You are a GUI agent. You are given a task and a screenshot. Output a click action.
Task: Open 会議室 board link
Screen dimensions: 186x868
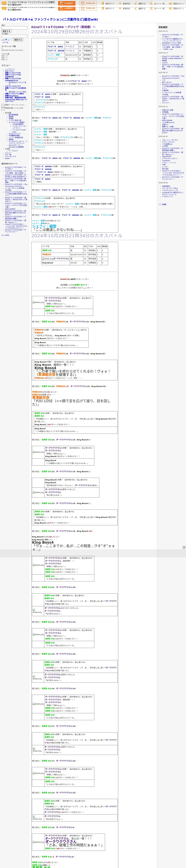coord(11,119)
